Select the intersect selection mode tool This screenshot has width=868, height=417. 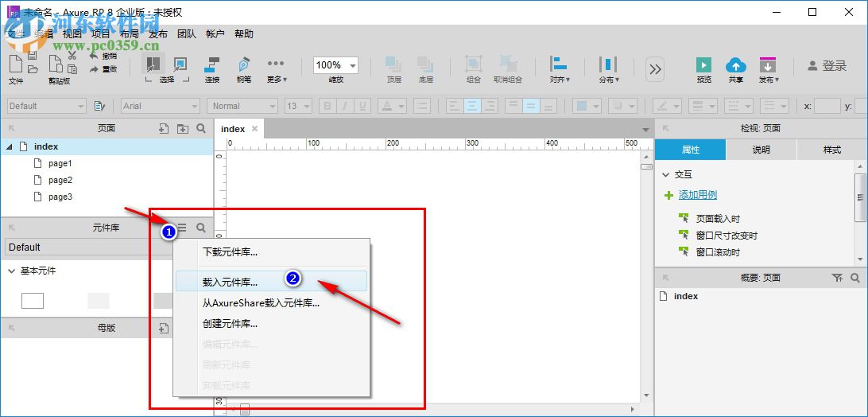coord(153,64)
